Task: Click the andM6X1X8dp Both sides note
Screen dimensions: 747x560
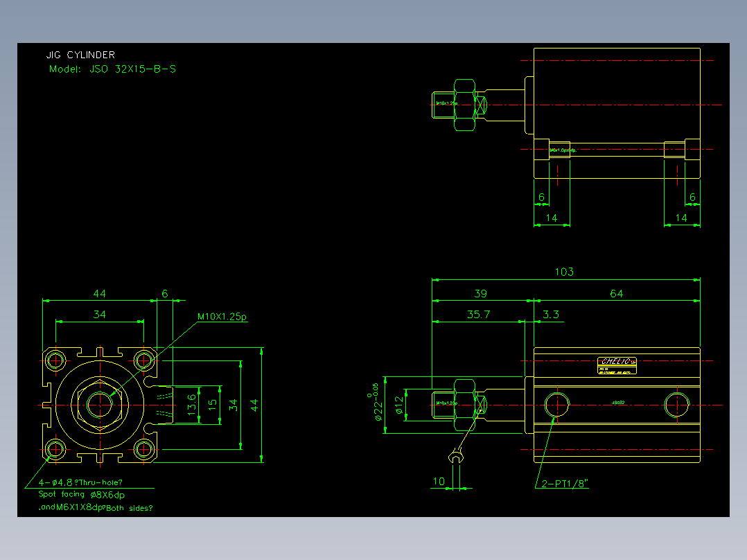Action: 96,507
